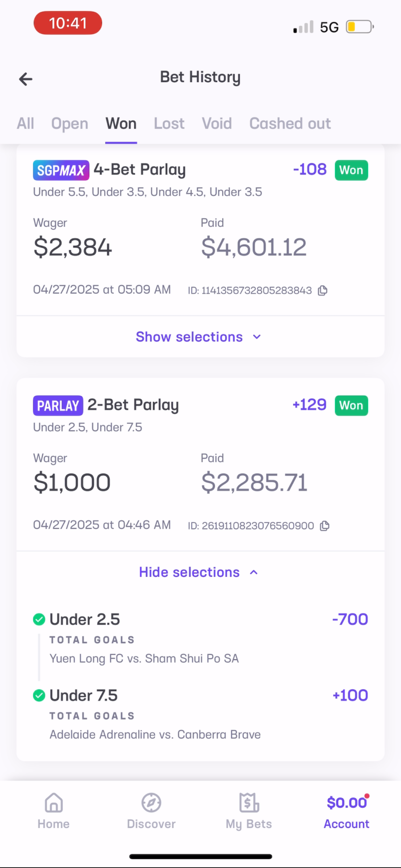Screen dimensions: 401x868
Task: Expand Show selections for 4-Bet Parlay
Action: click(x=198, y=337)
